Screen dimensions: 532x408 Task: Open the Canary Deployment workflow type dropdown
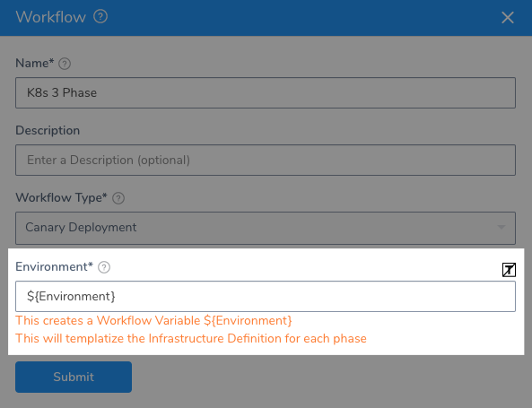coord(266,228)
